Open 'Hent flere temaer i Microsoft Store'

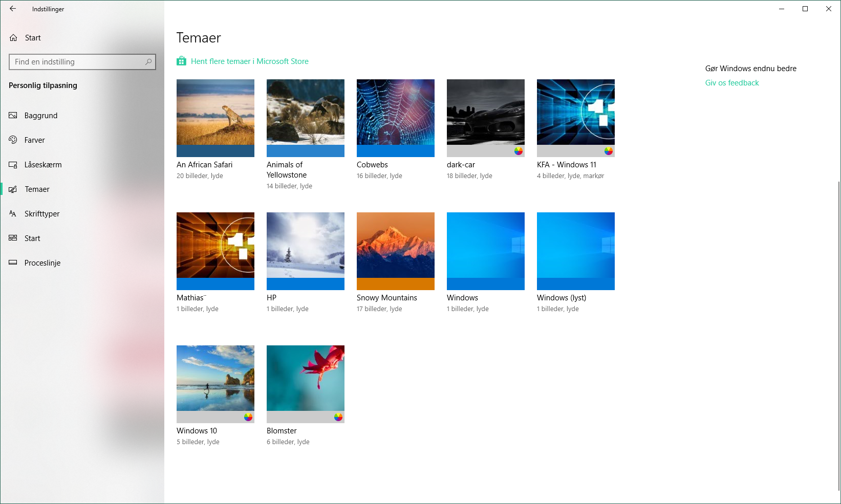pos(249,61)
